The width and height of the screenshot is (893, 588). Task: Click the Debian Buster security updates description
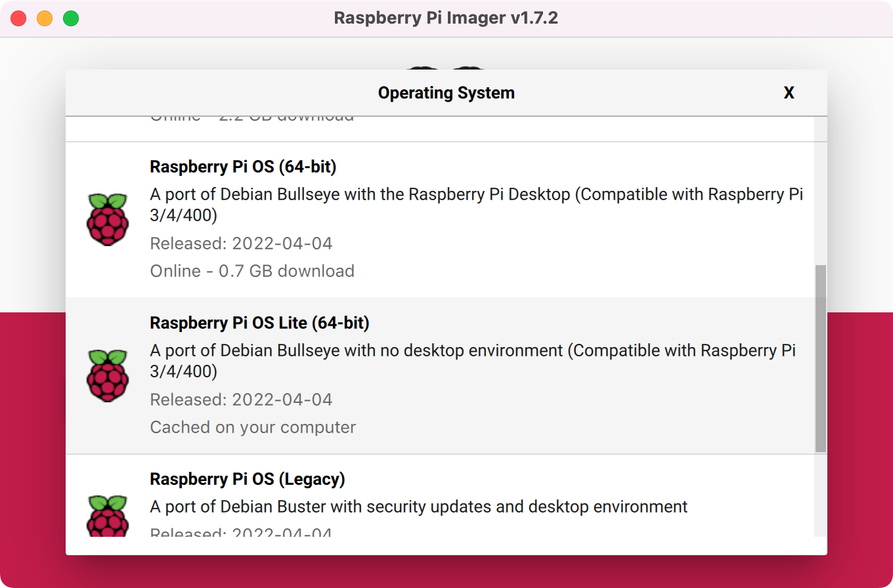[x=418, y=507]
